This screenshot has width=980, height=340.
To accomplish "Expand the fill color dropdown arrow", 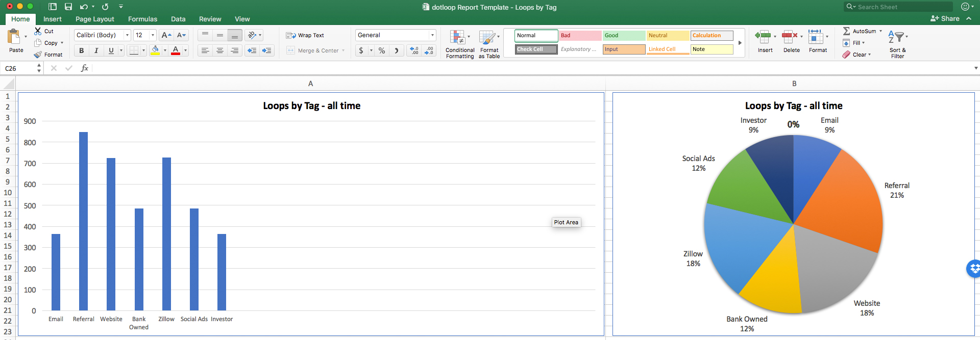I will [165, 50].
